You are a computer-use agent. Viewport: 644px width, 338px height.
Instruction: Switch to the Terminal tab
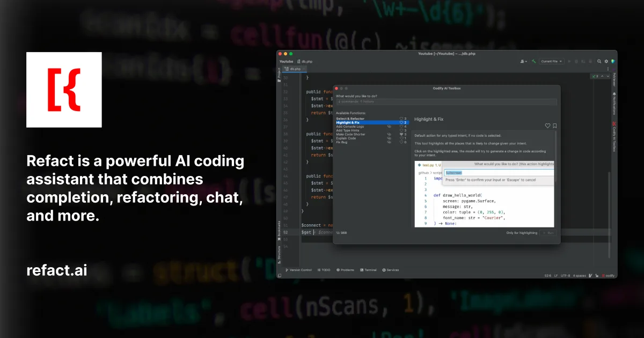tap(368, 270)
